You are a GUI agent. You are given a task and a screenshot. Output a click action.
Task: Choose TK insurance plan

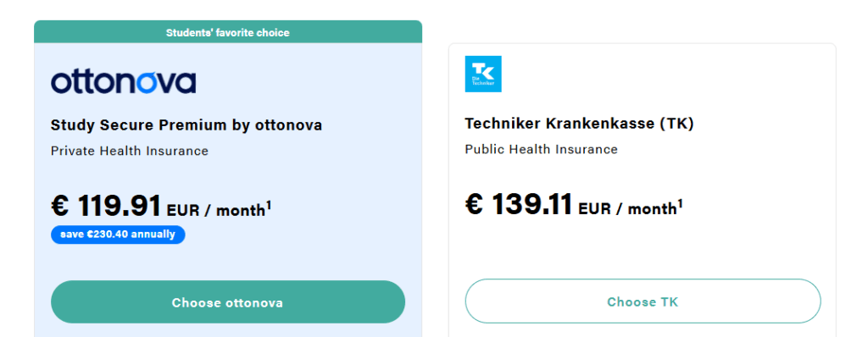click(643, 301)
